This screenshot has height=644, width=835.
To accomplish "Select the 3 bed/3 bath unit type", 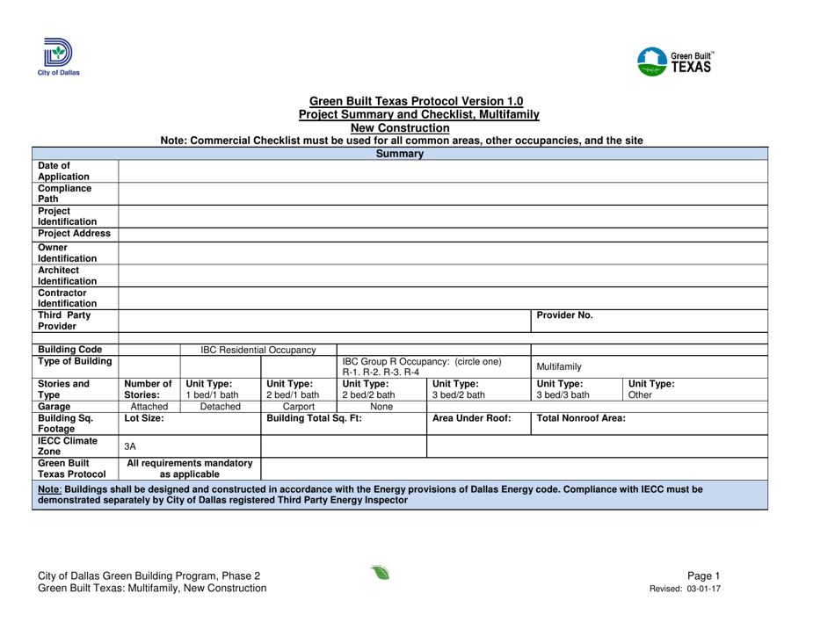I will coord(577,389).
